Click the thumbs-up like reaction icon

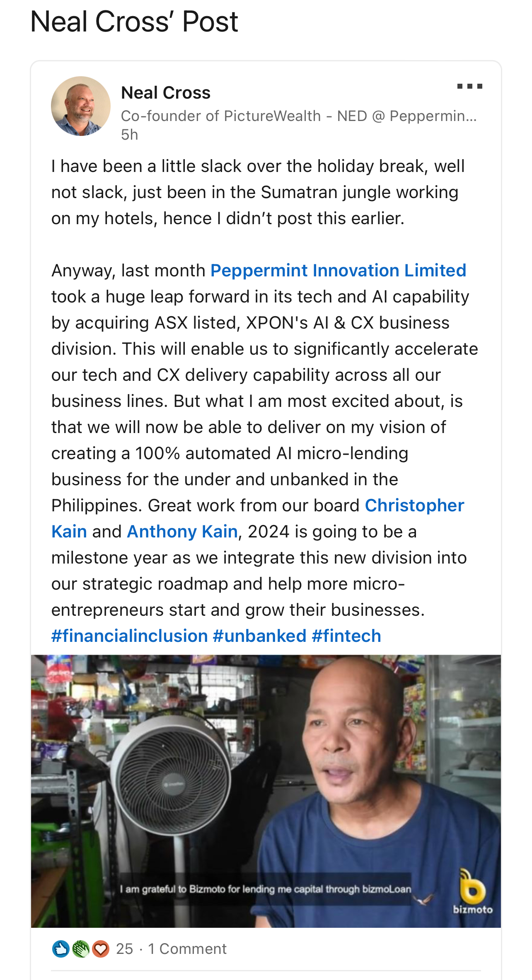pos(61,949)
